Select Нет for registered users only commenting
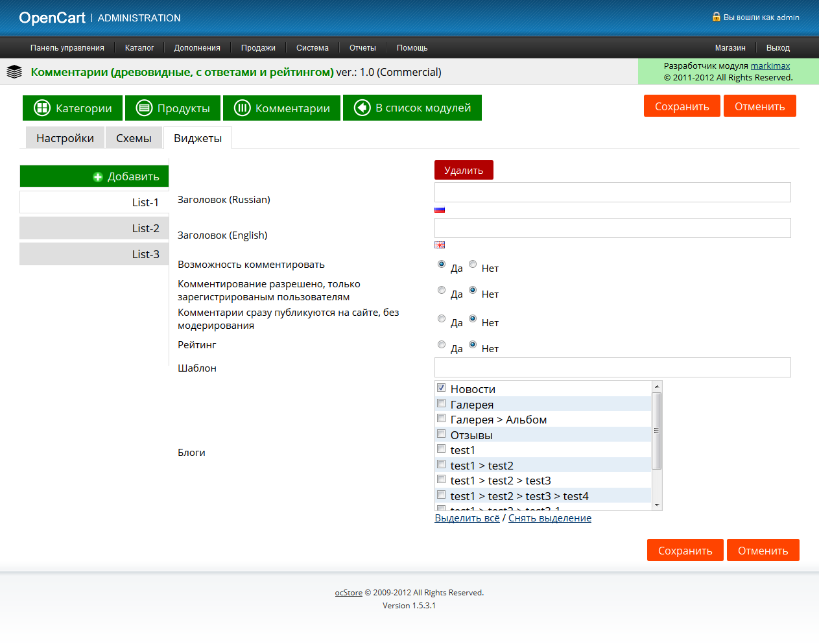Viewport: 819px width, 644px height. click(x=473, y=290)
